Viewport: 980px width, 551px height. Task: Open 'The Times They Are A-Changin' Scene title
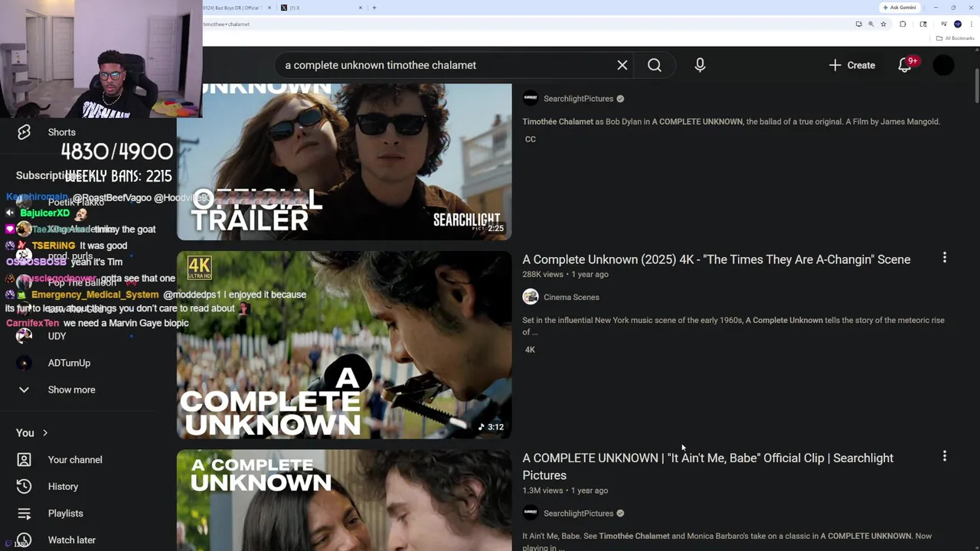716,259
